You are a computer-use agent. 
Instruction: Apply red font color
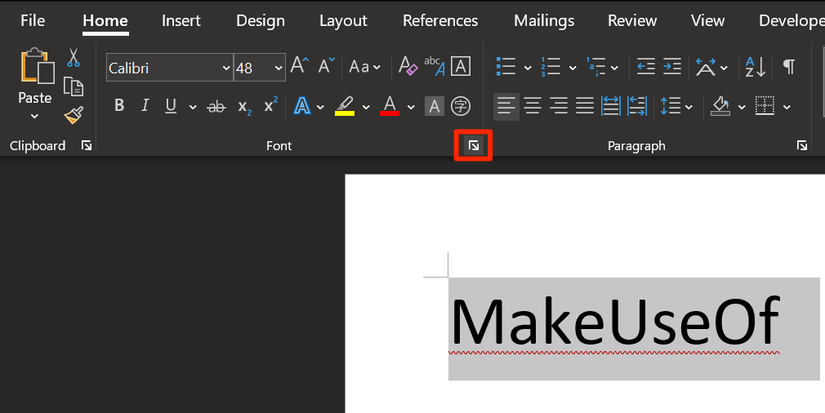click(389, 106)
